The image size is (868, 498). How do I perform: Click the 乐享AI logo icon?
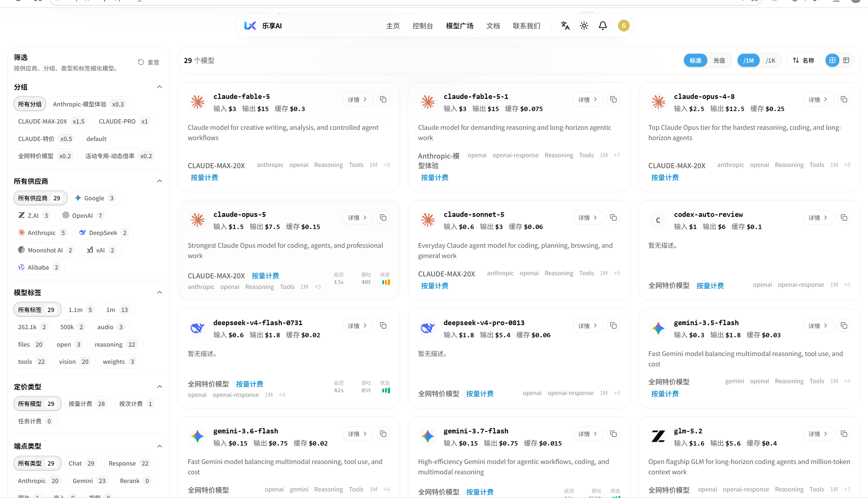pyautogui.click(x=250, y=26)
